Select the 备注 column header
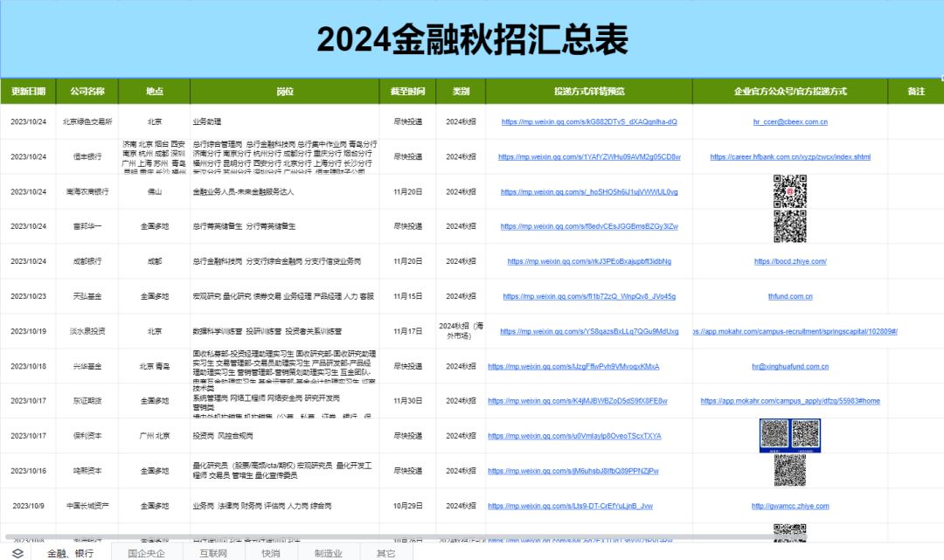The height and width of the screenshot is (560, 944). [916, 91]
